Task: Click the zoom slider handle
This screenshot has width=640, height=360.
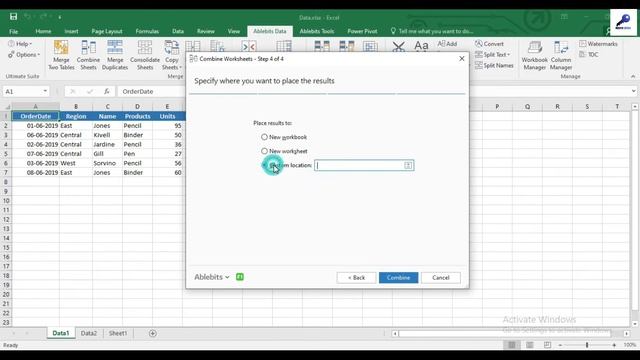Action: (587, 345)
